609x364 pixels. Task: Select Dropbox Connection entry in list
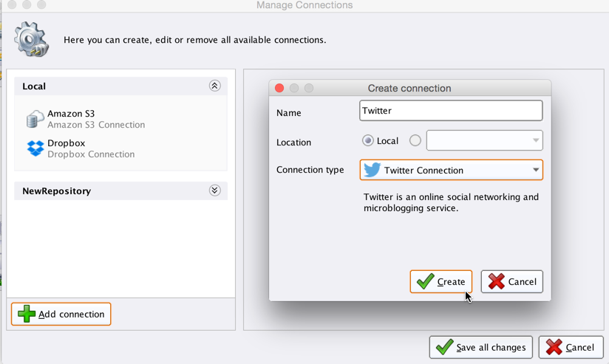click(91, 149)
